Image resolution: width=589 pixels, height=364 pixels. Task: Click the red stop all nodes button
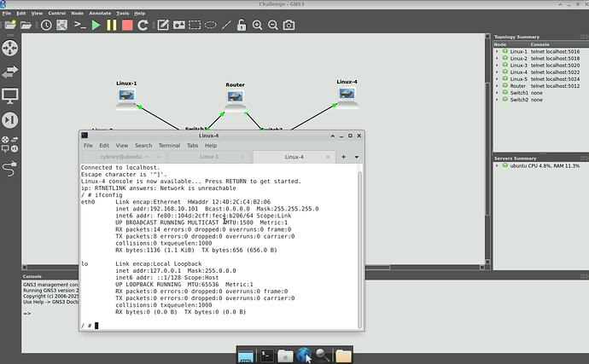[x=127, y=26]
